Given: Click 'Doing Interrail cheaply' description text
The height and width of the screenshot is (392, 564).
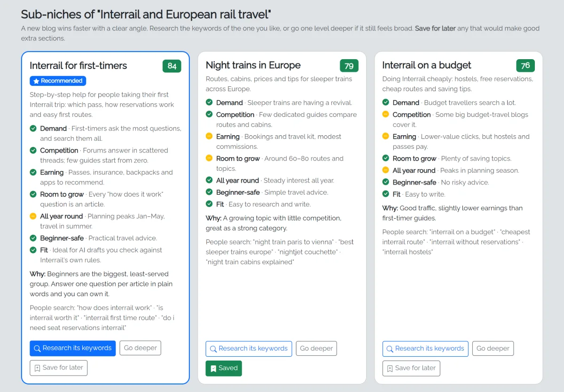Looking at the screenshot, I should [x=458, y=84].
